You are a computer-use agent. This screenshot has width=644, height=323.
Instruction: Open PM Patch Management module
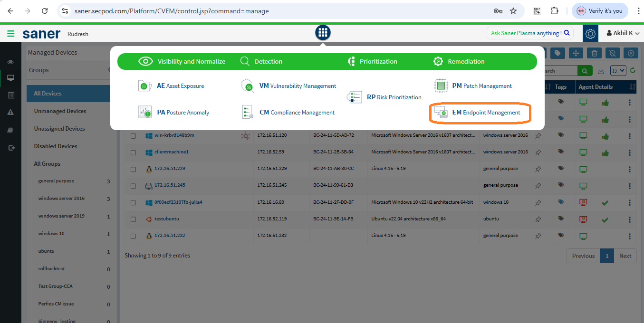tap(473, 86)
